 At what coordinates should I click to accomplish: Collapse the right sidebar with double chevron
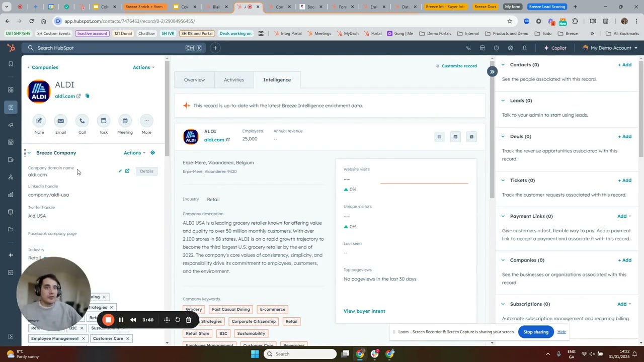click(x=492, y=71)
